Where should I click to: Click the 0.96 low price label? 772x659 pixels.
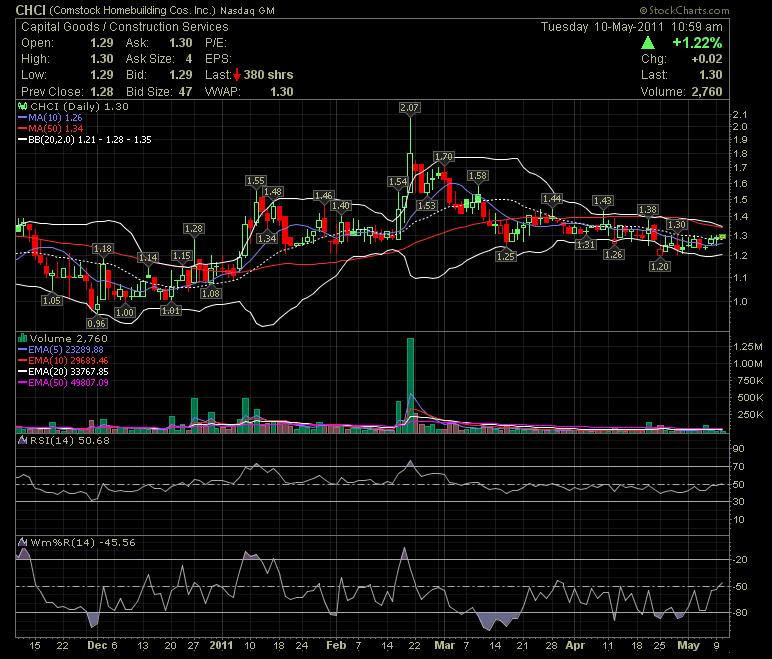(x=96, y=323)
